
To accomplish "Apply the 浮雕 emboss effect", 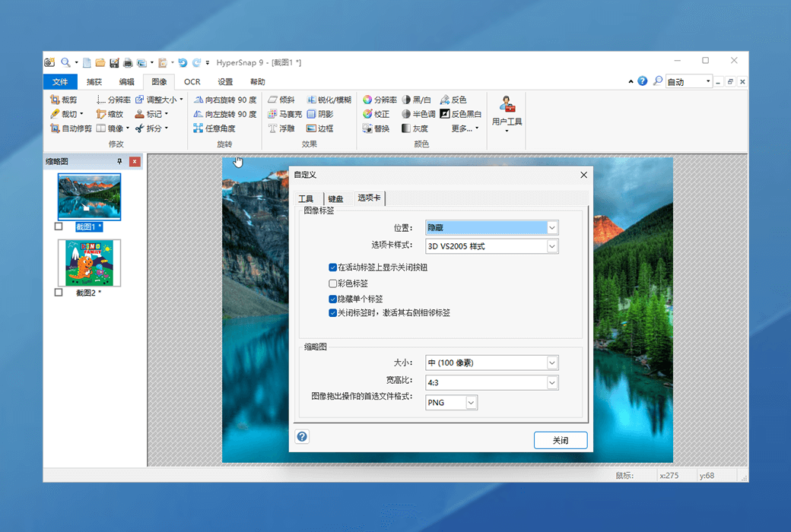I will coord(273,128).
